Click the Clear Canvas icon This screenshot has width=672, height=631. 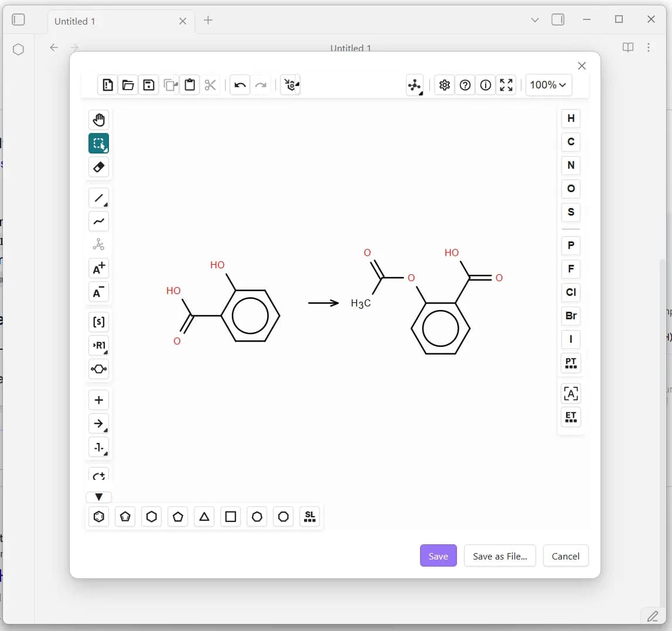pyautogui.click(x=108, y=85)
